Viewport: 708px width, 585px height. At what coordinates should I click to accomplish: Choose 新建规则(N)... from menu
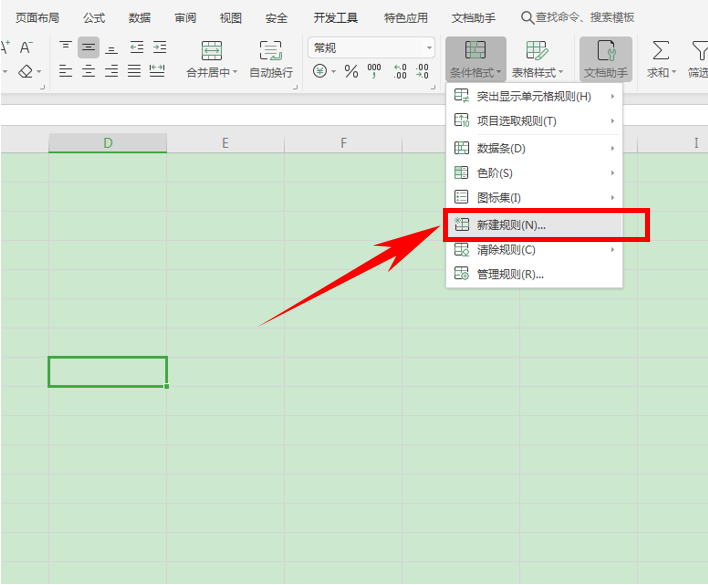coord(534,225)
